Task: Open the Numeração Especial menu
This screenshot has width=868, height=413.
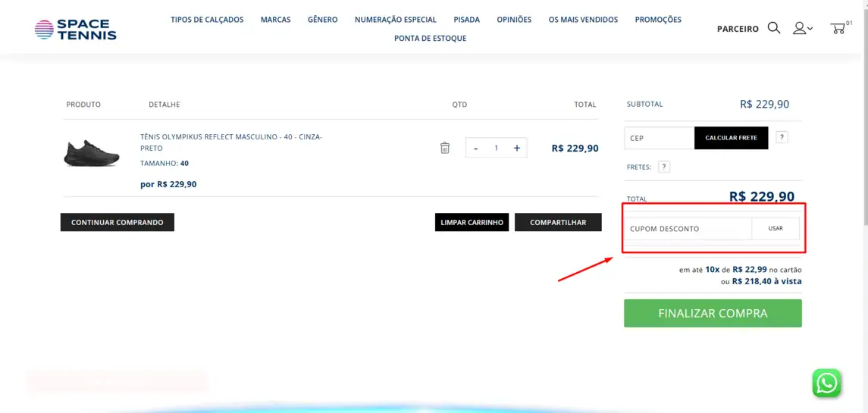Action: (396, 20)
